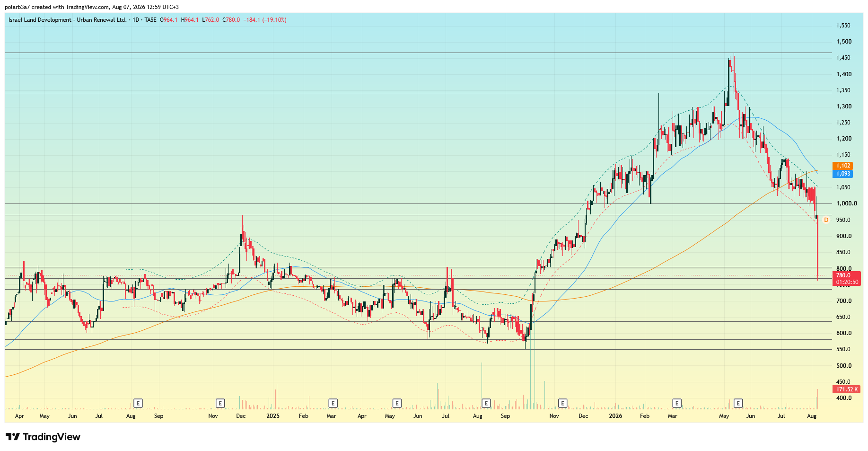Click the 171.52 K volume label
The height and width of the screenshot is (451, 868).
tap(846, 389)
